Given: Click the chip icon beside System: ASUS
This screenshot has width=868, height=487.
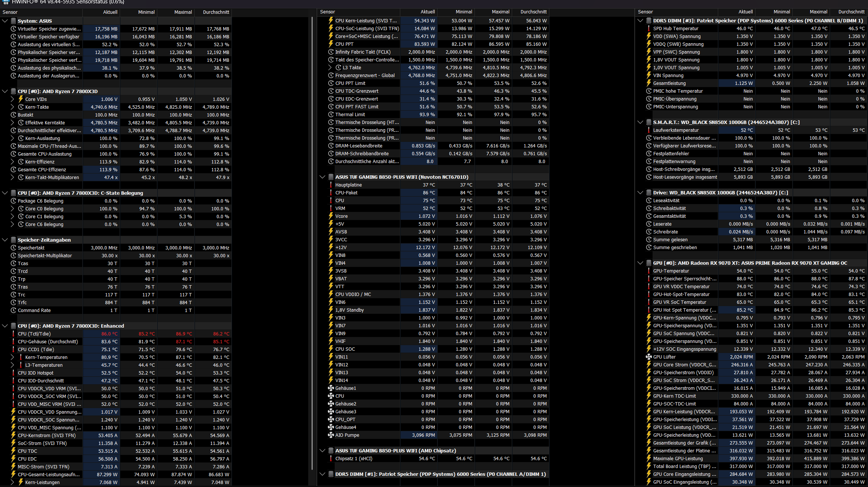Looking at the screenshot, I should tap(13, 21).
